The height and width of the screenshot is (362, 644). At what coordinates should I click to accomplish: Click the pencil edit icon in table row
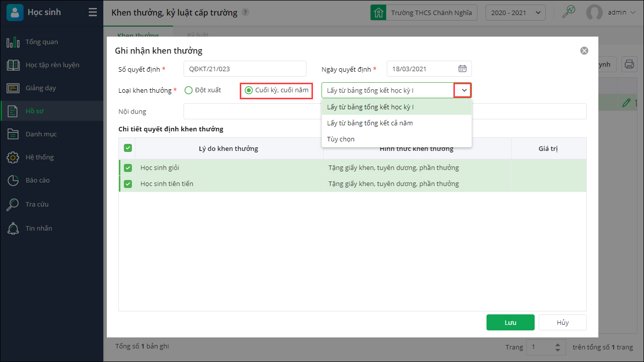(625, 103)
